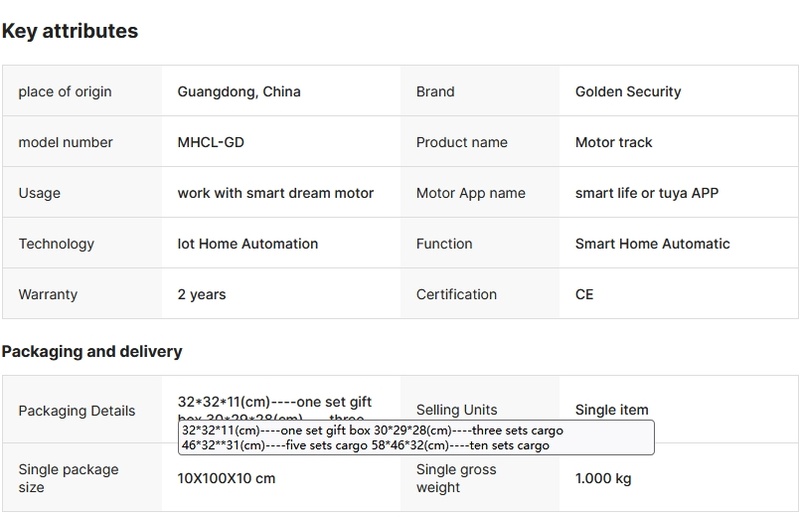
Task: Click the Iot Home Automation technology value
Action: coord(248,244)
